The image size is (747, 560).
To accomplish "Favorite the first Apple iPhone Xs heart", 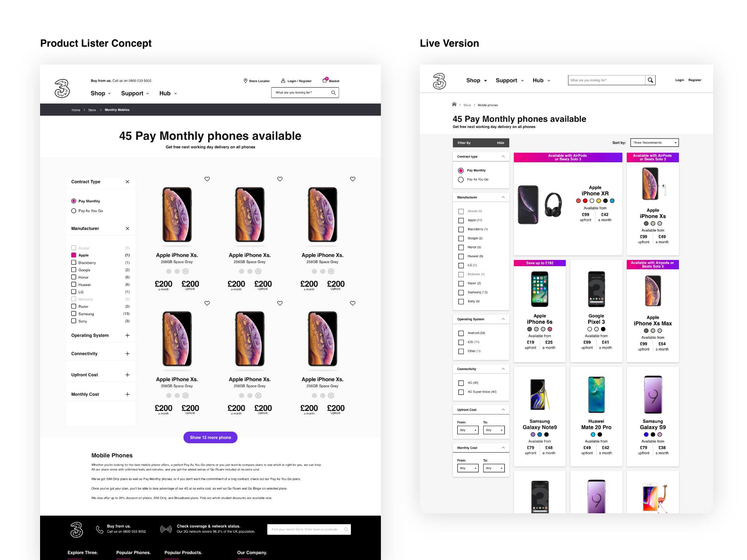I will pyautogui.click(x=207, y=179).
